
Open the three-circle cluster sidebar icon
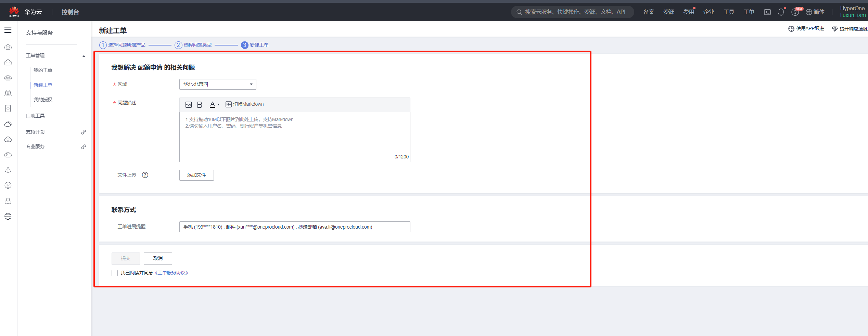(8, 201)
